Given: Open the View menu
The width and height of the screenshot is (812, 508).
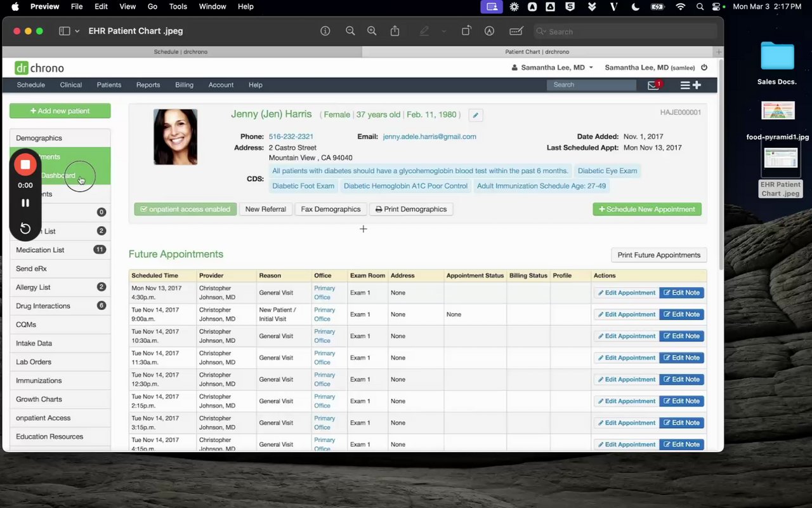Looking at the screenshot, I should [128, 6].
